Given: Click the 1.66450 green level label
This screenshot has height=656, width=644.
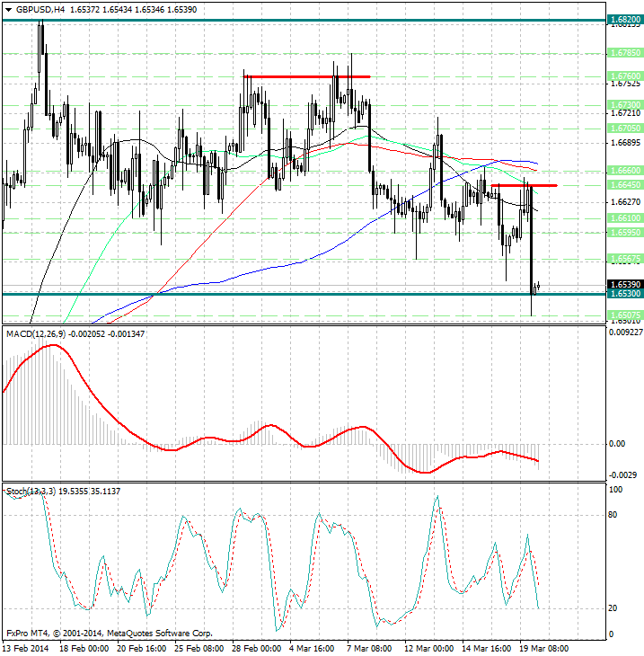Looking at the screenshot, I should pos(624,185).
